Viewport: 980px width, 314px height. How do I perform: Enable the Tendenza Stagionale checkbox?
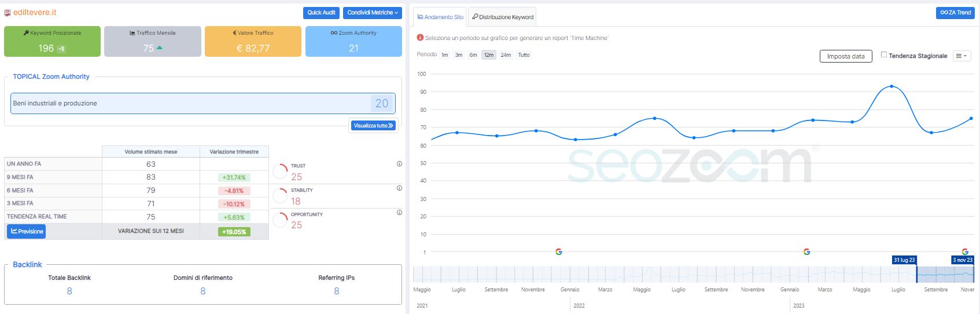click(884, 55)
